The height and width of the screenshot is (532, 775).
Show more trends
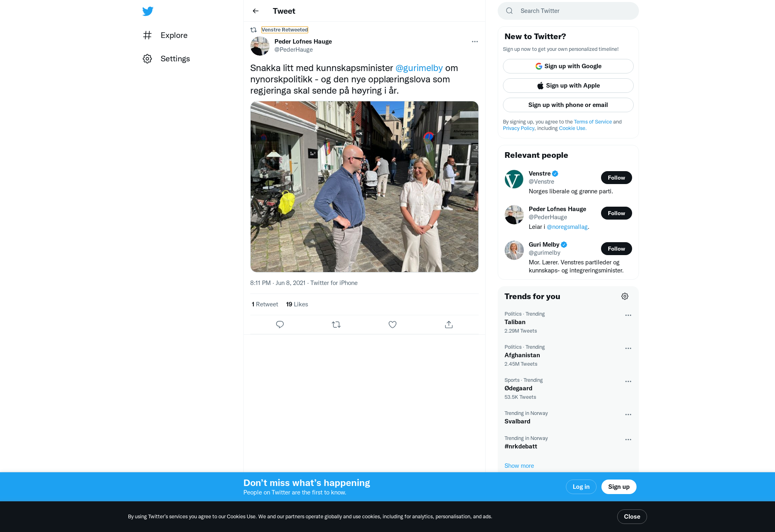[519, 466]
